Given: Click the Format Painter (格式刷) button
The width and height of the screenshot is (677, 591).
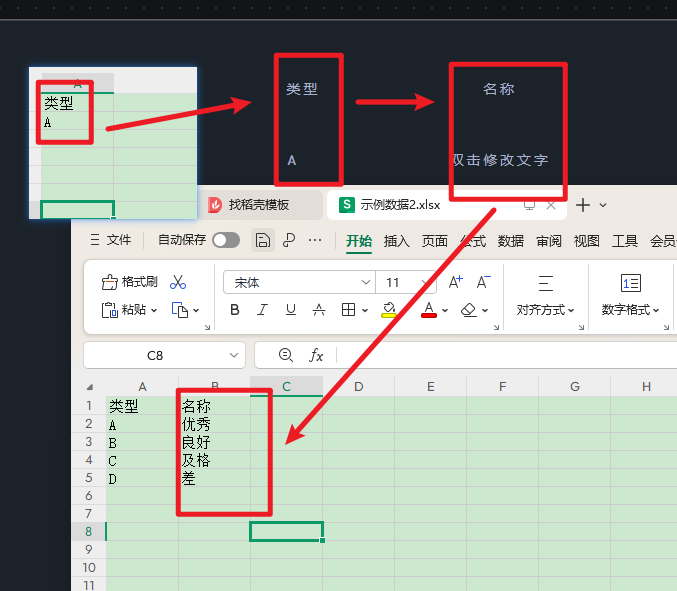Looking at the screenshot, I should tap(130, 282).
